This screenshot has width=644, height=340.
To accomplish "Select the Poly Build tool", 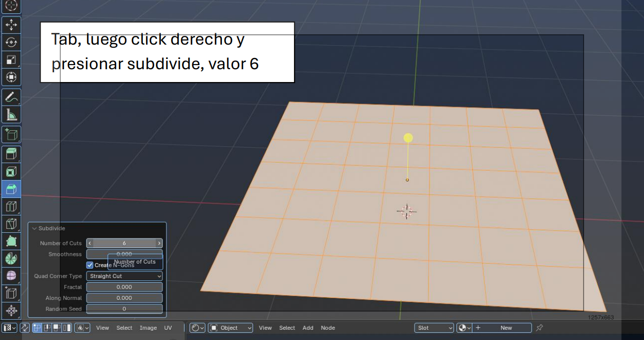I will coord(11,241).
